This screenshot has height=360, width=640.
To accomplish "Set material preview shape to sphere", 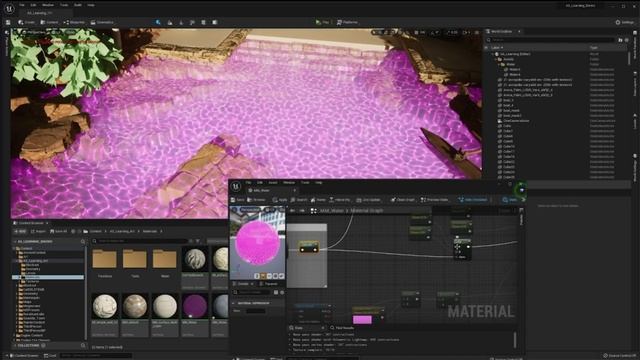I will [x=263, y=276].
